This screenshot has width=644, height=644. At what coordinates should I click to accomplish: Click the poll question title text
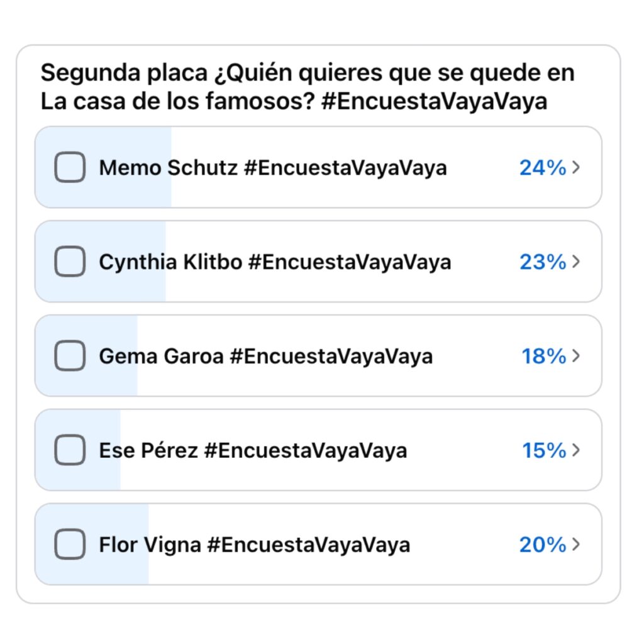pos(307,87)
